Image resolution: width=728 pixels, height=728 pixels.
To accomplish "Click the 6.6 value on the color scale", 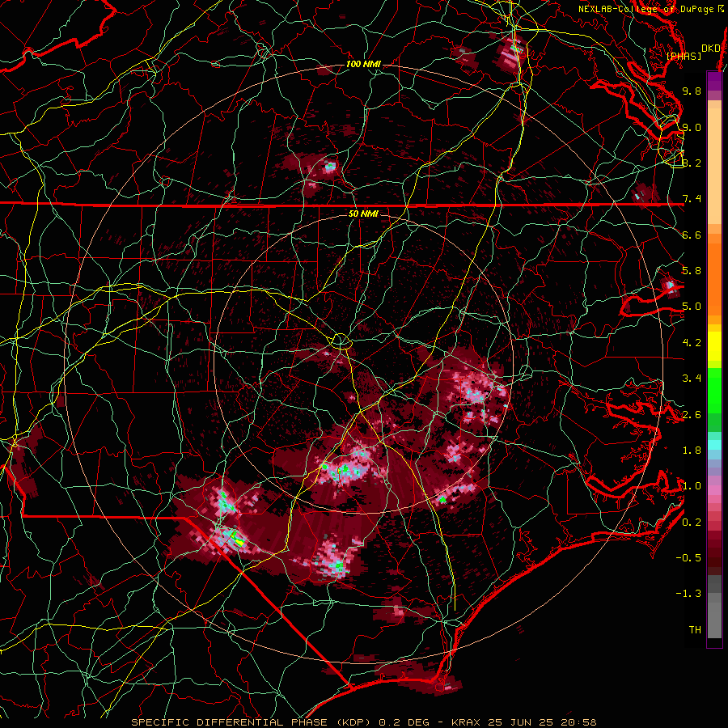I will [692, 235].
